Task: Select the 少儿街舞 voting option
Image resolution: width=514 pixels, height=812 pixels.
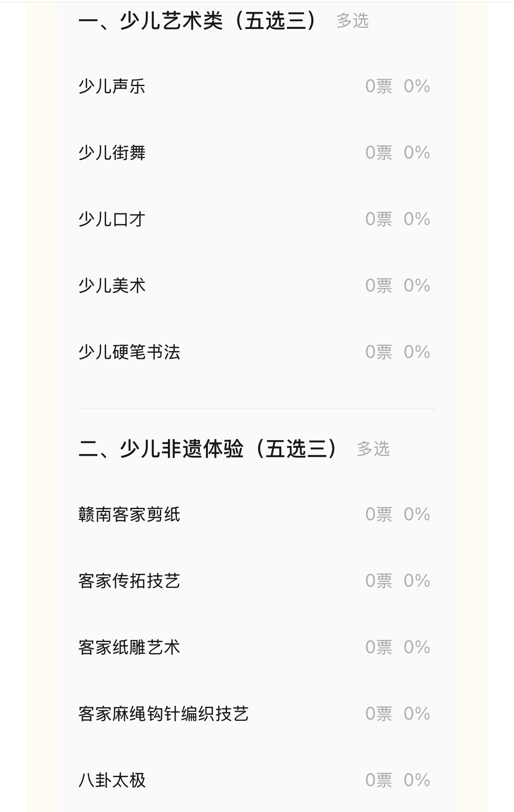Action: click(257, 153)
